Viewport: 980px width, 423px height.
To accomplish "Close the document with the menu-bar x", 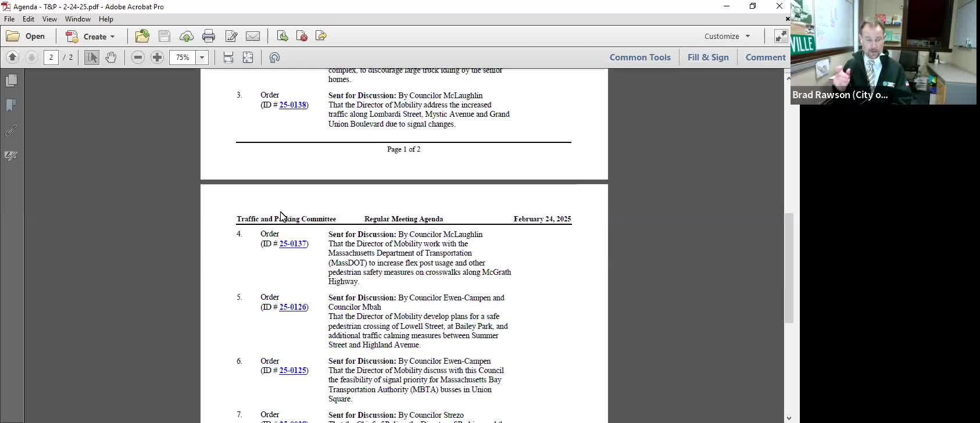I will (x=788, y=19).
